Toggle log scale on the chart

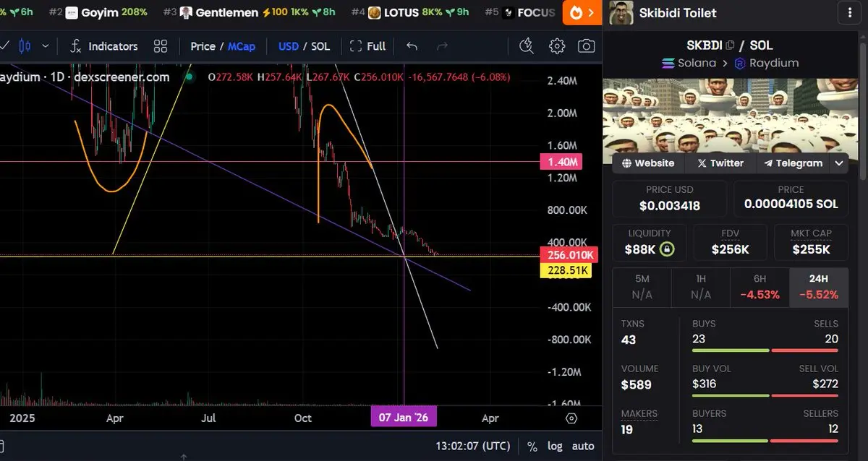(x=555, y=446)
